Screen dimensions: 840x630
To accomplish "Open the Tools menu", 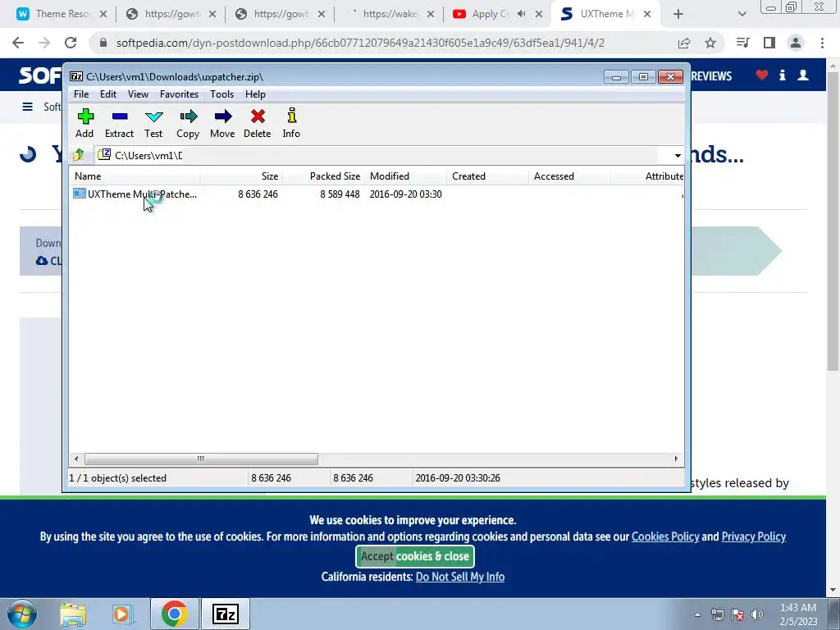I will click(221, 94).
